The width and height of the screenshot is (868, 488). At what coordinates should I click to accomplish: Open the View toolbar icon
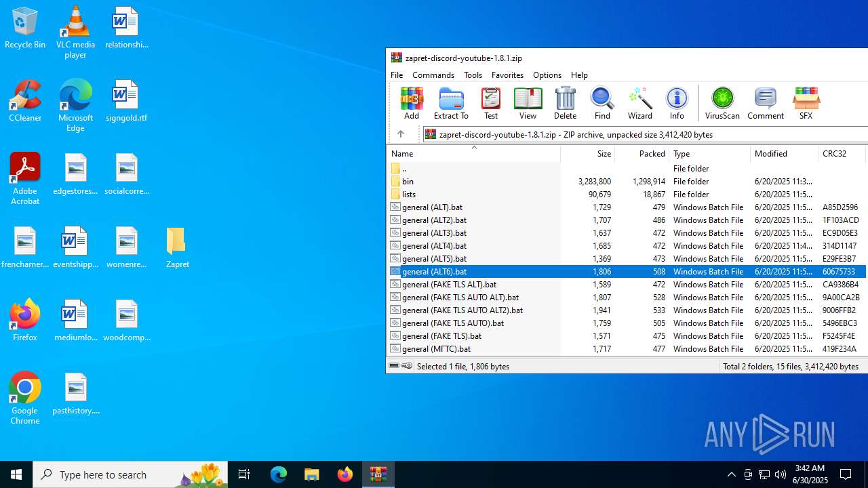point(528,103)
